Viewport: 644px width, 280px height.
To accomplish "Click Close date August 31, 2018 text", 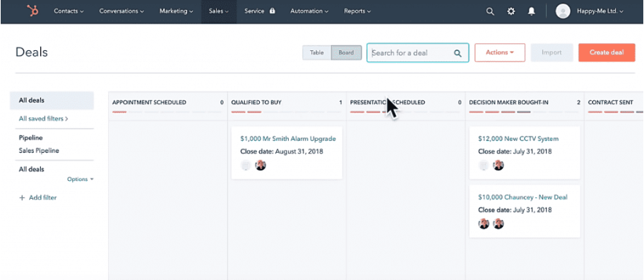I will point(282,151).
